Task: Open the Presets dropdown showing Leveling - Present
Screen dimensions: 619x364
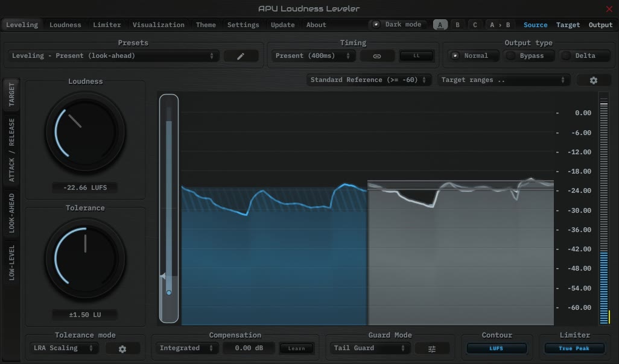Action: tap(113, 56)
